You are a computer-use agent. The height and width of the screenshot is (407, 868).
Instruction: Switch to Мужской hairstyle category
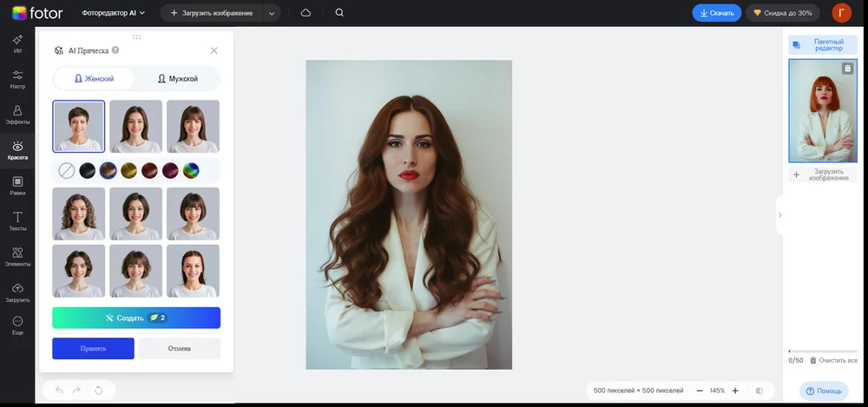pyautogui.click(x=177, y=79)
